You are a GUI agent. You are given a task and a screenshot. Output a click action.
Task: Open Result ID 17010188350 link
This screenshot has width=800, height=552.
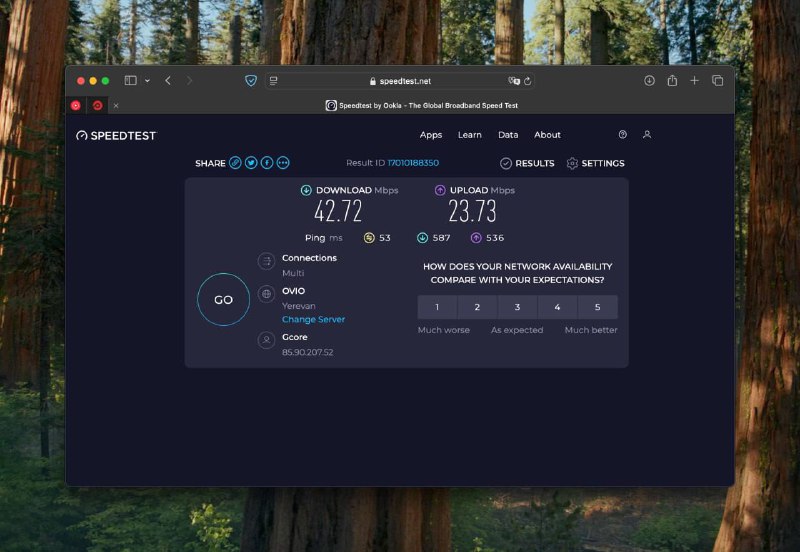[413, 163]
